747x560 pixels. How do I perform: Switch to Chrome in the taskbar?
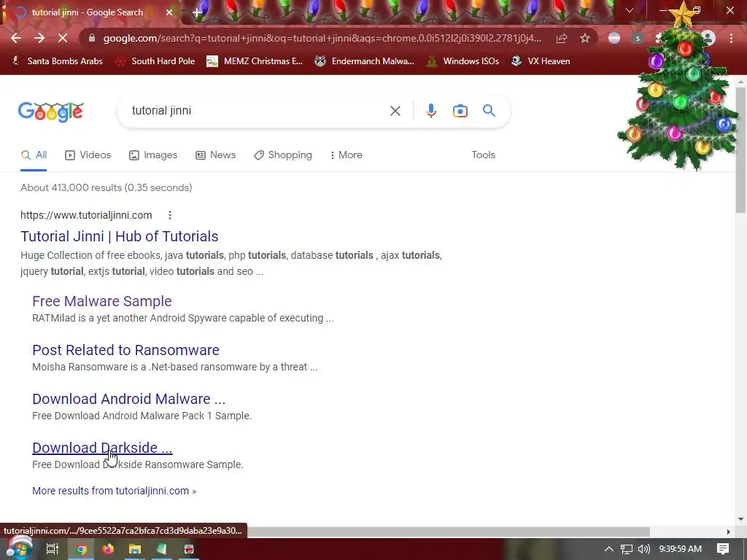point(81,549)
